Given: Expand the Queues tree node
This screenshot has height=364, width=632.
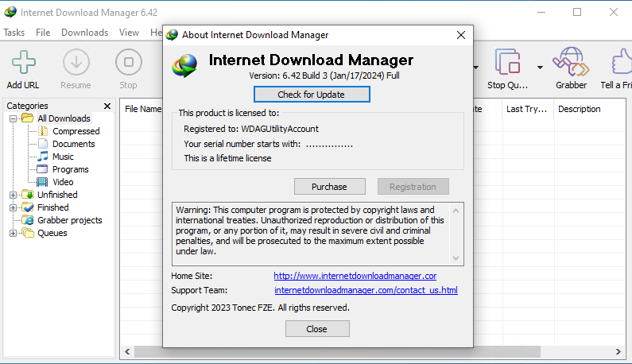Looking at the screenshot, I should point(13,233).
